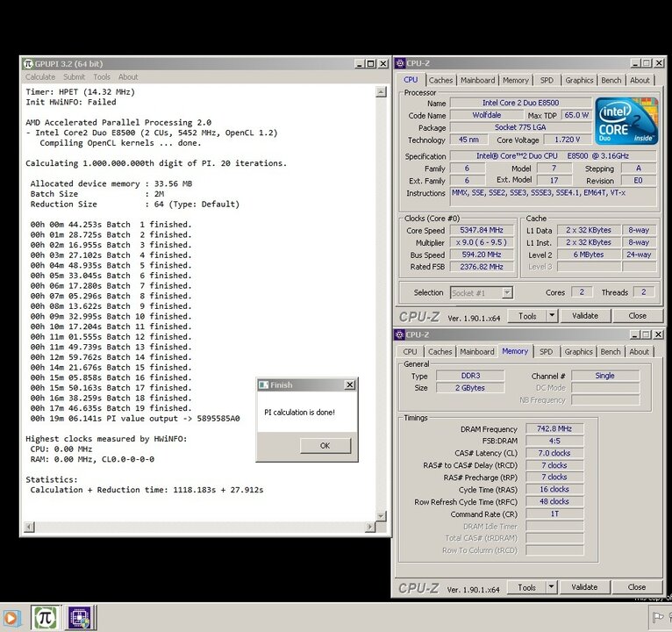This screenshot has height=632, width=672.
Task: Switch to SPD tab in top CPU-Z
Action: 547,80
